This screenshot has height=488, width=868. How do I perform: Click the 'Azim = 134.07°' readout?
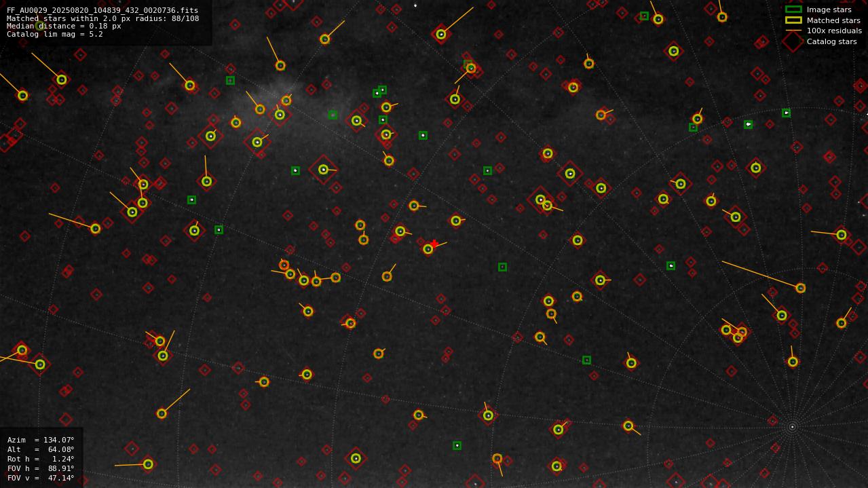[x=41, y=440]
